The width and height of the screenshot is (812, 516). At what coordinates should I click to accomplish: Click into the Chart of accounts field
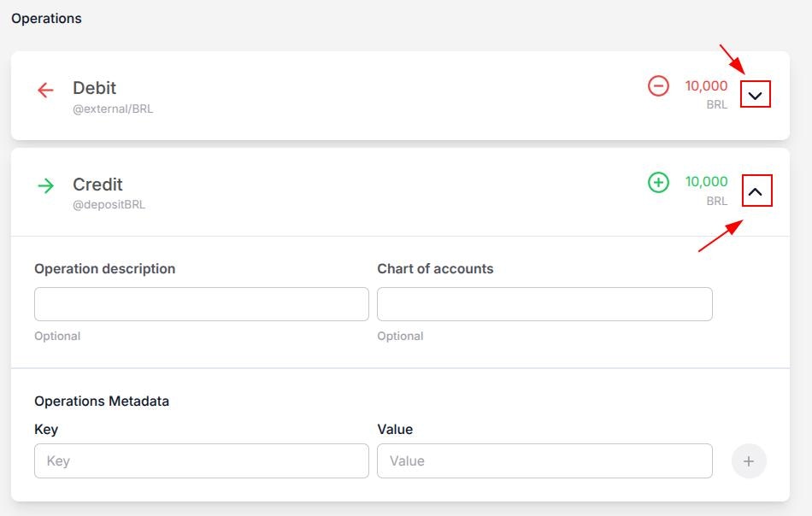544,304
